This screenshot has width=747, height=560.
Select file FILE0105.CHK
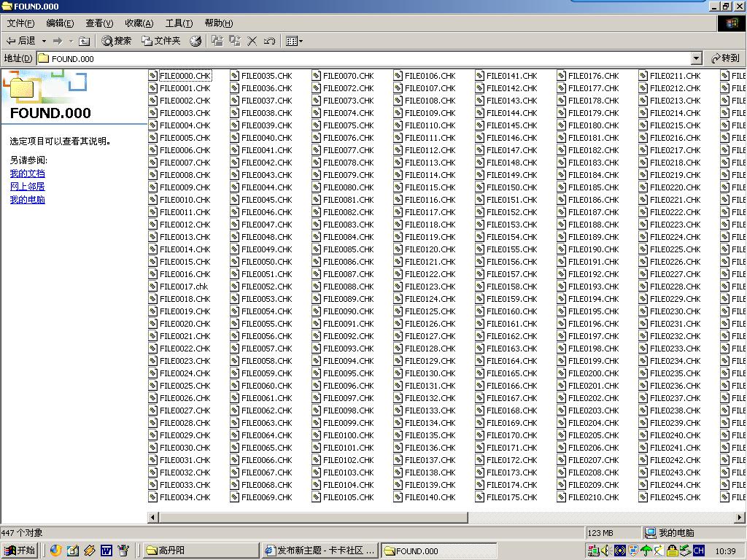[x=348, y=497]
